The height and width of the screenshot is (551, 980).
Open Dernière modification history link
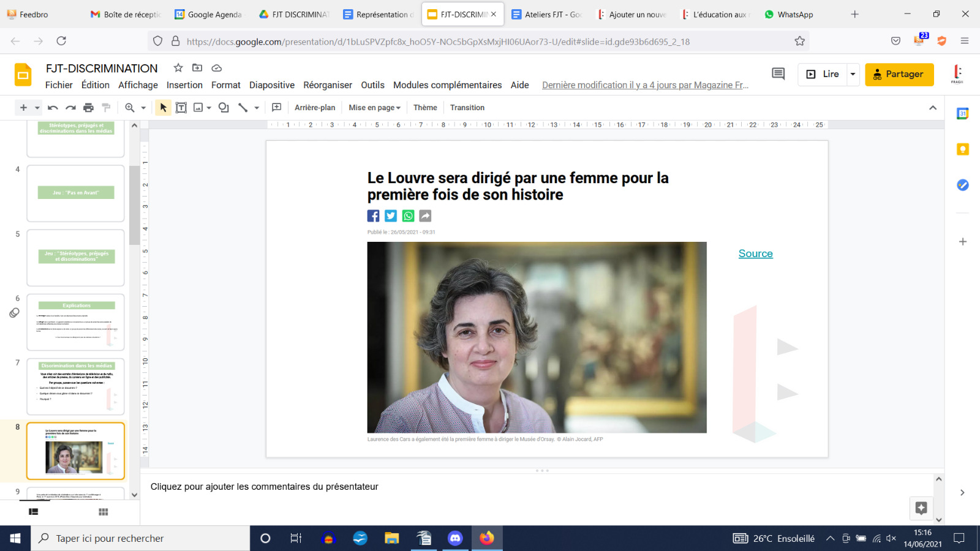[x=645, y=85]
